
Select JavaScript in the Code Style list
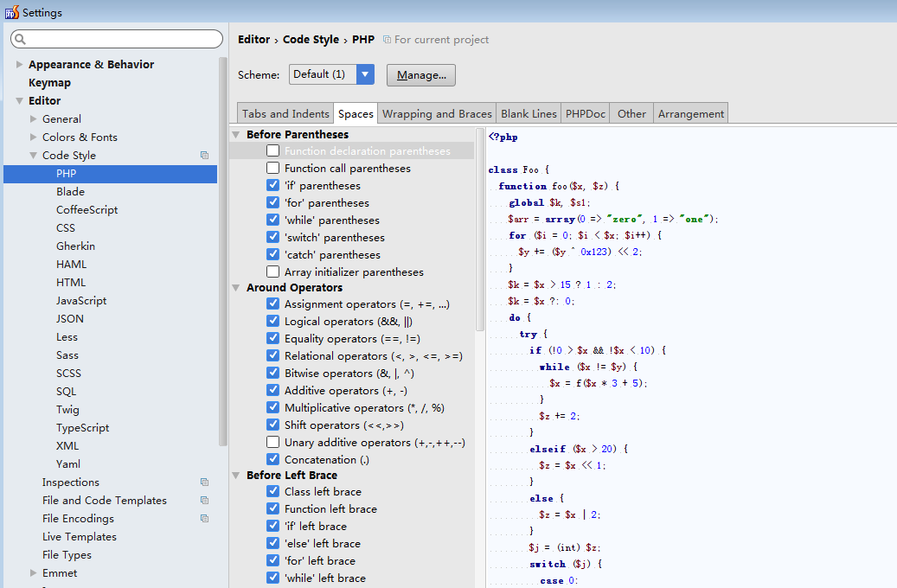point(81,301)
